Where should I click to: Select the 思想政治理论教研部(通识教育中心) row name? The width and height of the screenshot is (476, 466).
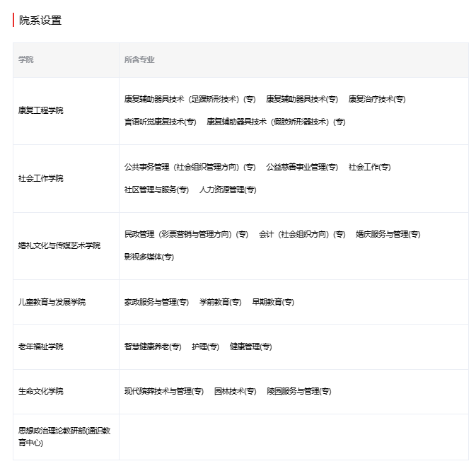[x=64, y=436]
